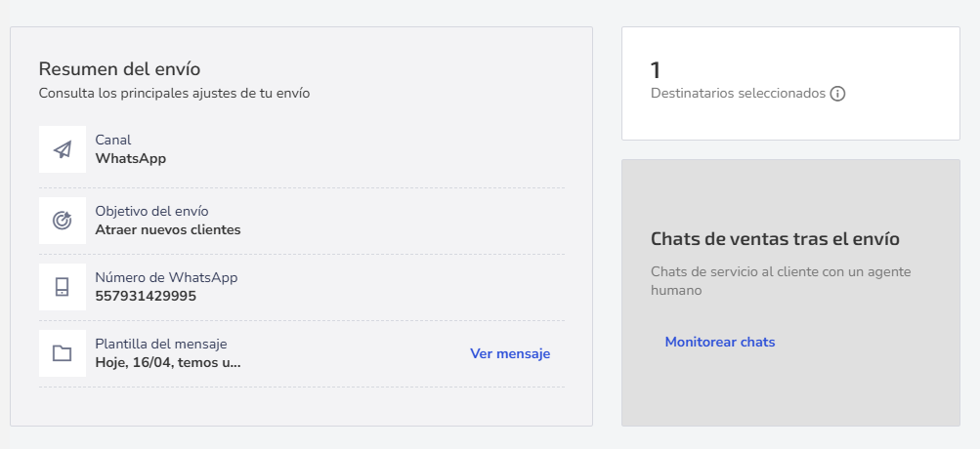Open the Monitorear chats link

click(x=720, y=343)
